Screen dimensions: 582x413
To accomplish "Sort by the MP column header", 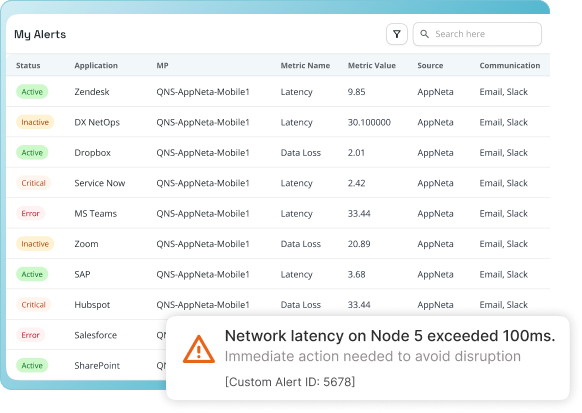I will pos(163,66).
